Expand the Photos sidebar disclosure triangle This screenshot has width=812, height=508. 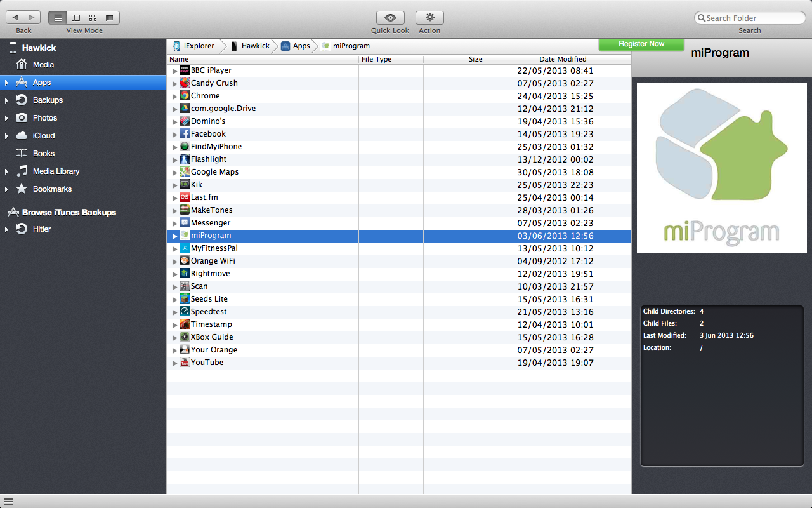point(6,118)
